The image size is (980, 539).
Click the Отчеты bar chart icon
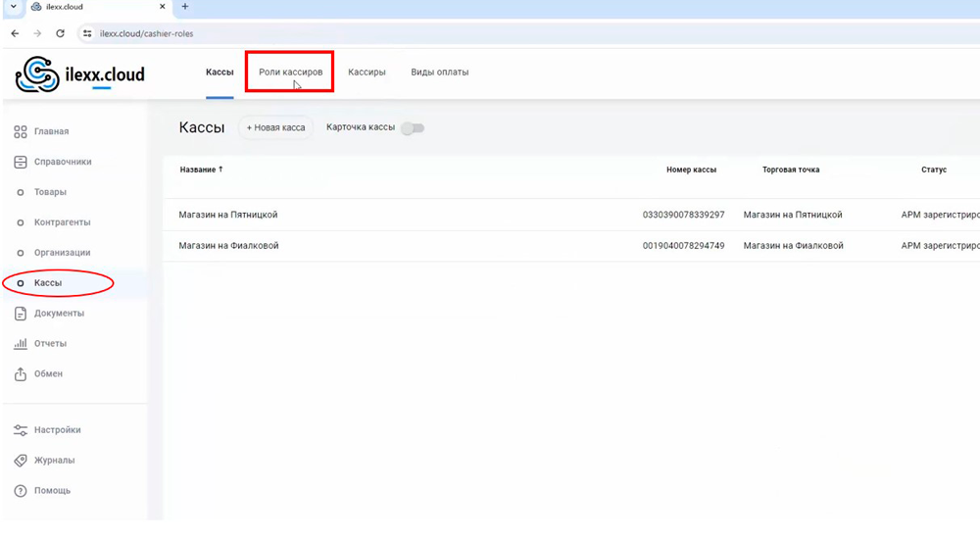pos(21,344)
